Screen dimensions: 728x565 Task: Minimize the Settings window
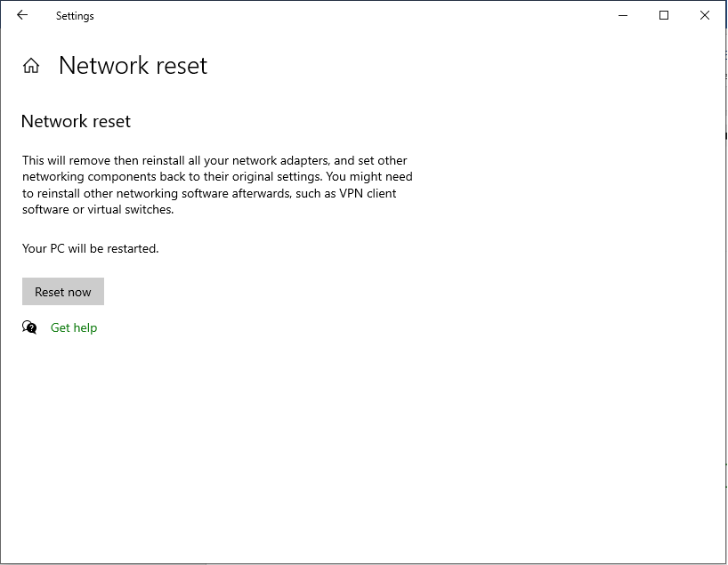pos(623,15)
